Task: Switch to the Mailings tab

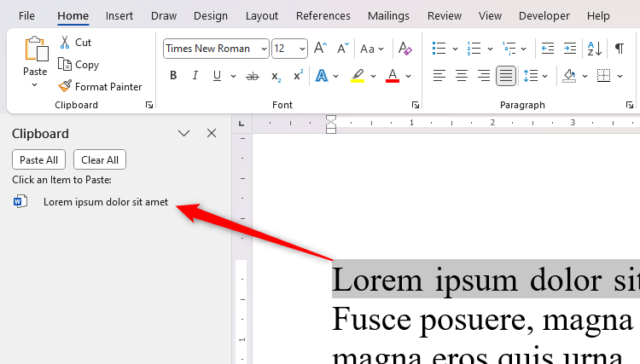Action: (x=388, y=15)
